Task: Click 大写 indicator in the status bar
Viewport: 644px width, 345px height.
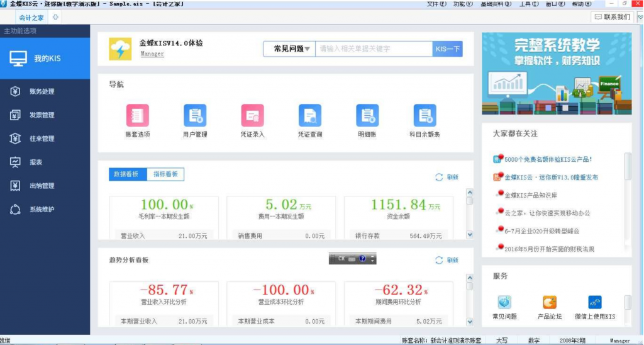Action: click(x=501, y=341)
